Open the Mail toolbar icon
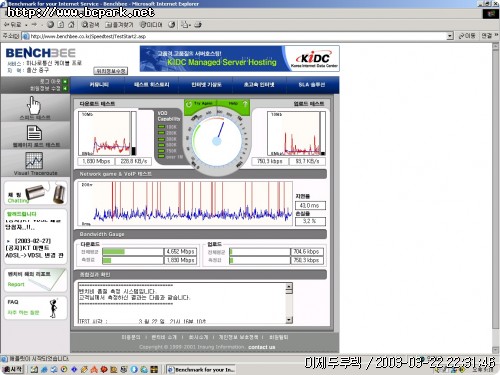The image size is (500, 375). (185, 25)
